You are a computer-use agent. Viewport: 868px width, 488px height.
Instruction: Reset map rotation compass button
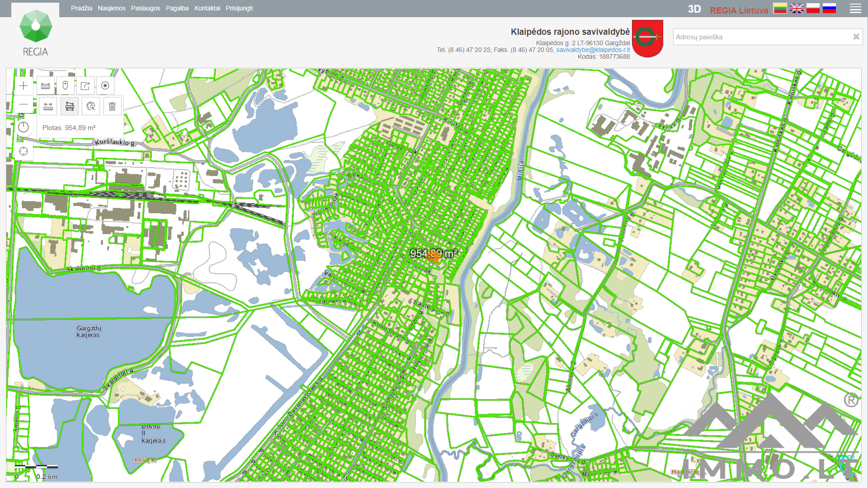click(24, 127)
